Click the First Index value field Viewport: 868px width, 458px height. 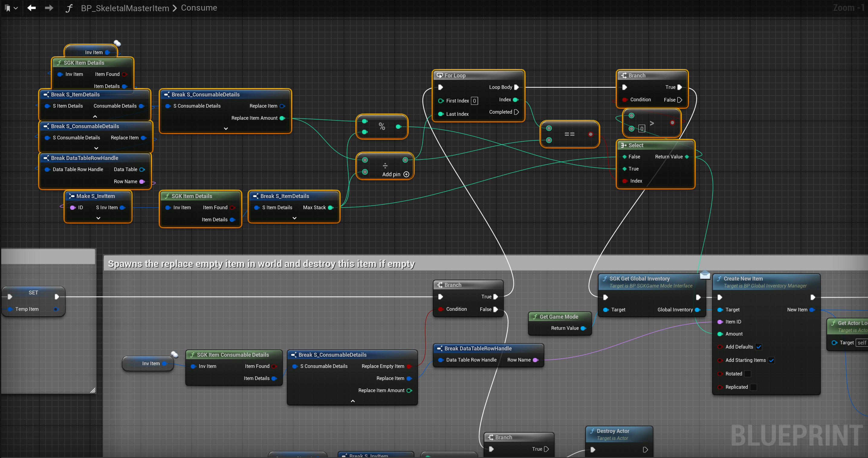tap(474, 101)
